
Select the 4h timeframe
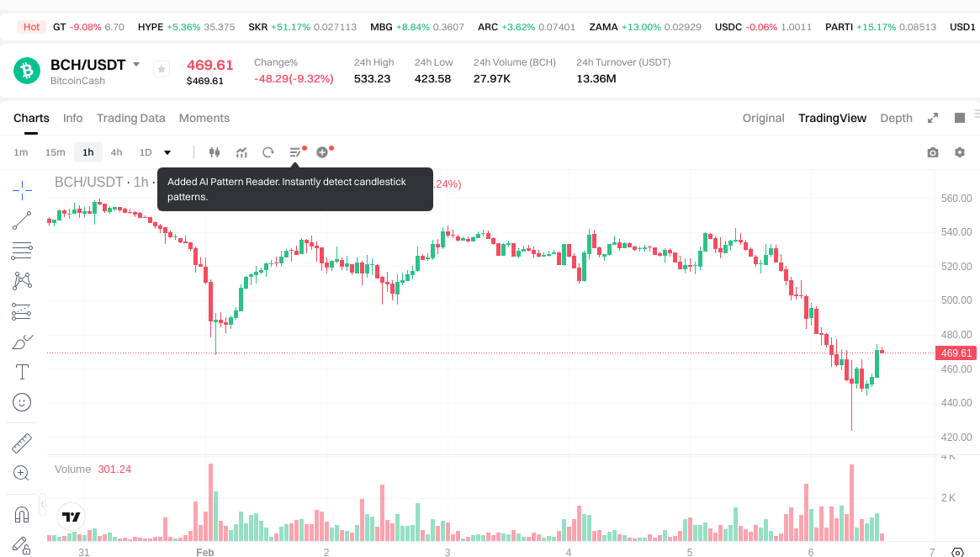tap(116, 152)
